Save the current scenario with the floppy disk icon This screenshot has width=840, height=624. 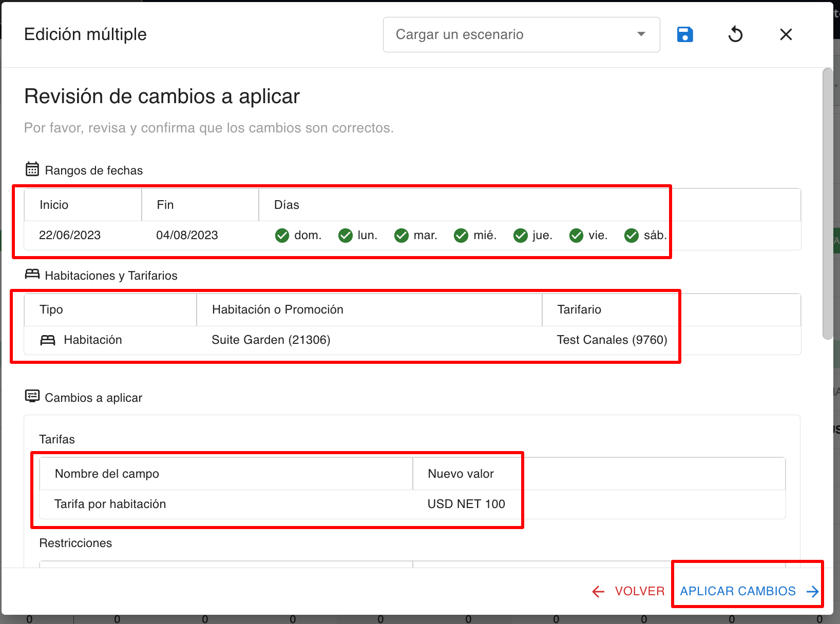pos(685,34)
